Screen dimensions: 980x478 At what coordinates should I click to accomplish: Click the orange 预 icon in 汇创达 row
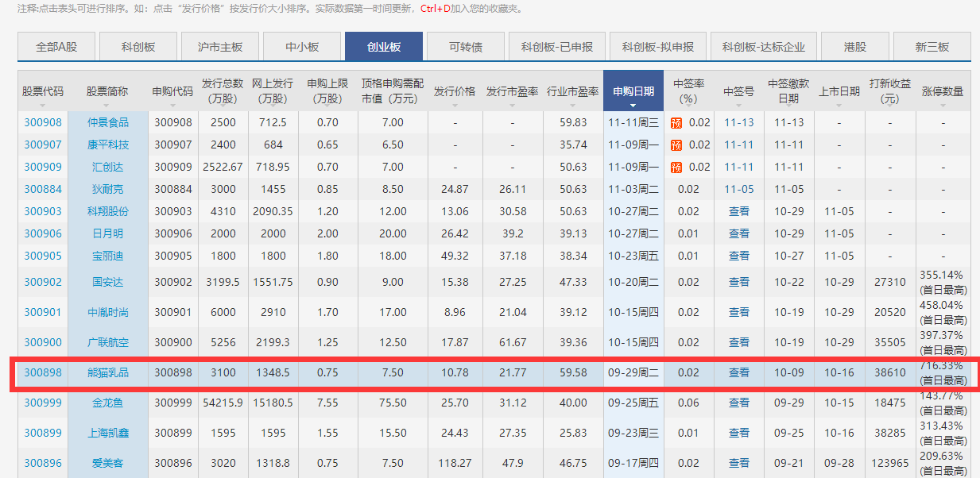(x=676, y=167)
